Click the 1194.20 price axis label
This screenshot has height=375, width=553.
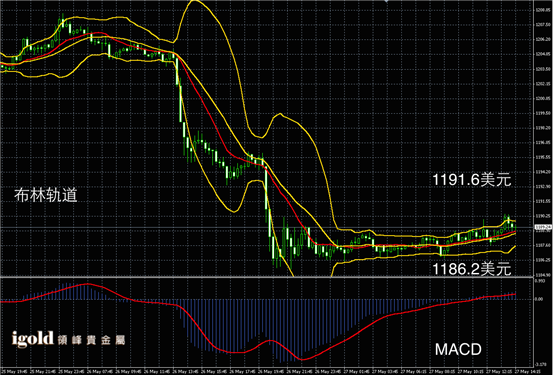[543, 172]
